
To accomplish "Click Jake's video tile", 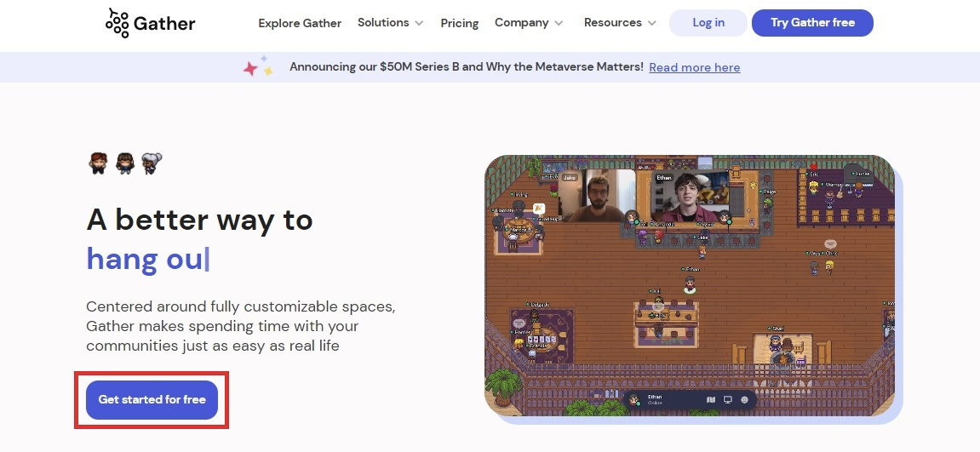I will tap(596, 195).
